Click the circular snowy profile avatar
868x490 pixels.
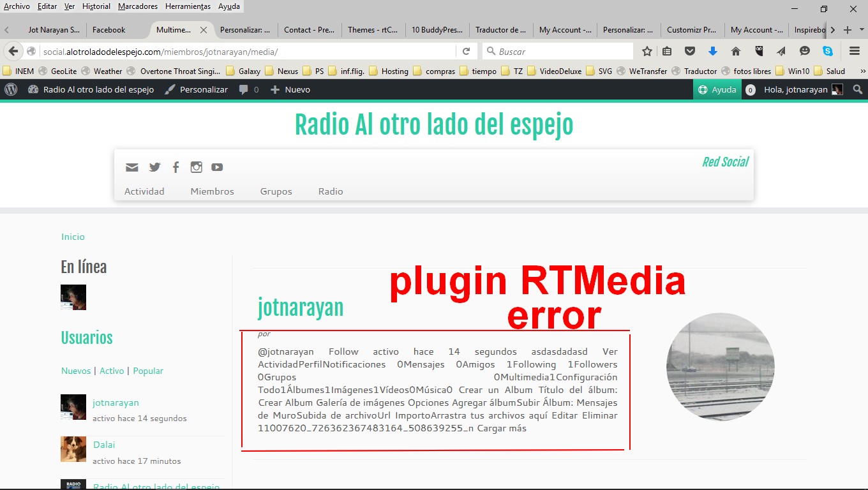pos(720,367)
